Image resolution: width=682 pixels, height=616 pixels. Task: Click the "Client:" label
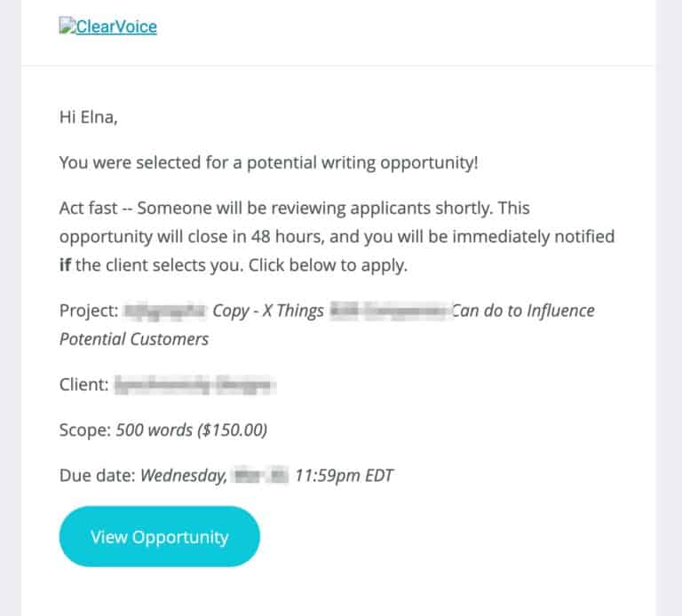click(x=83, y=384)
